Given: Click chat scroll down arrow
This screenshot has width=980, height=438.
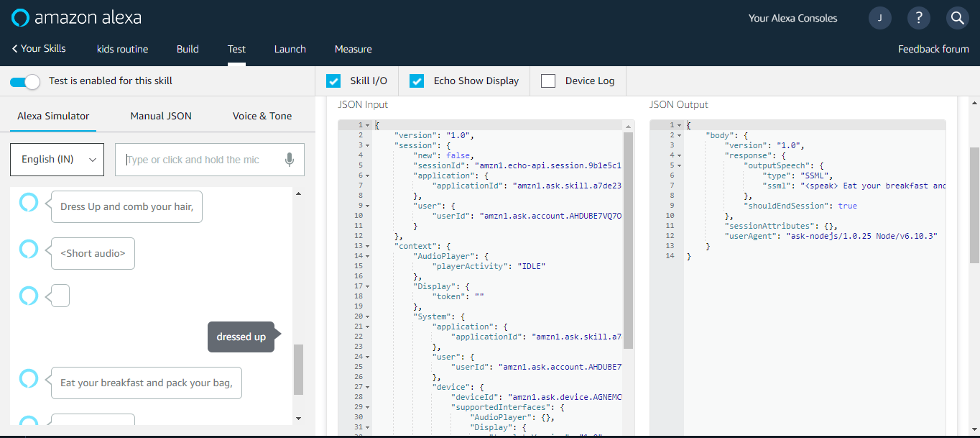Looking at the screenshot, I should [x=298, y=418].
